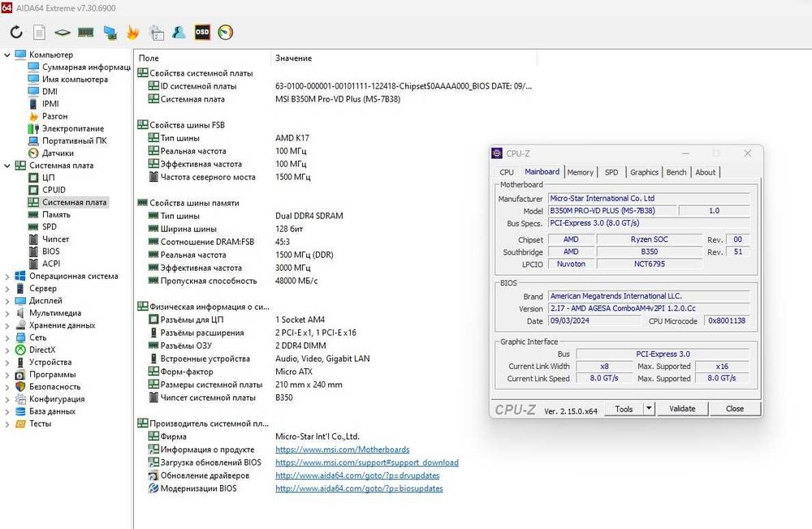Open the CPU-Z Tools dropdown arrow

click(649, 408)
